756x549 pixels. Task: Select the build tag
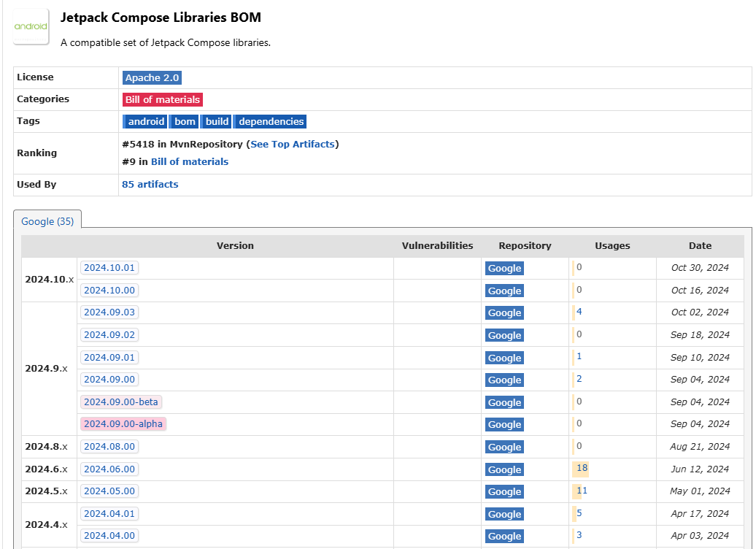[216, 121]
